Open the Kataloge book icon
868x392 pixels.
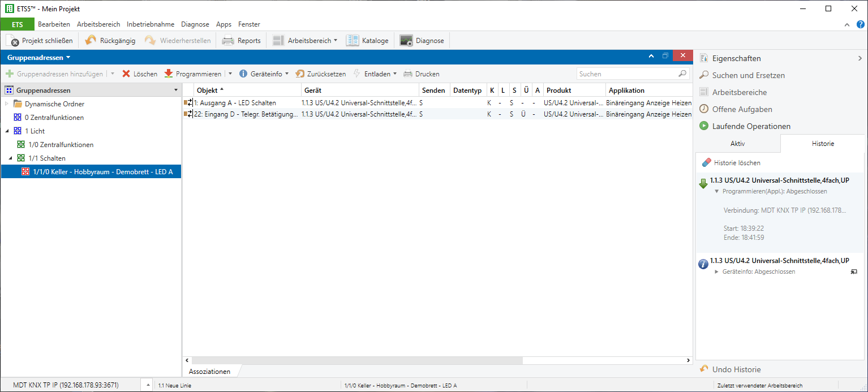353,41
